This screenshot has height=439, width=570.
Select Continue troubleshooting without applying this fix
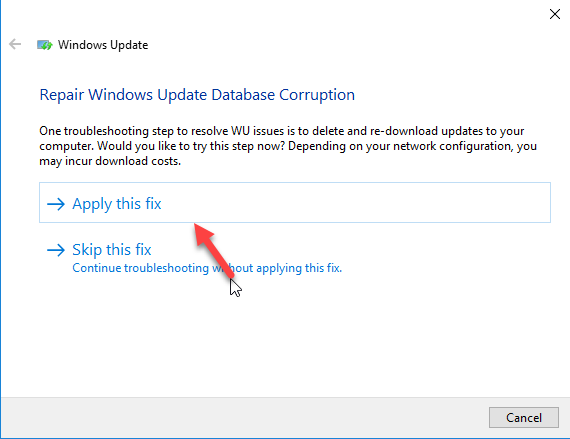(207, 268)
